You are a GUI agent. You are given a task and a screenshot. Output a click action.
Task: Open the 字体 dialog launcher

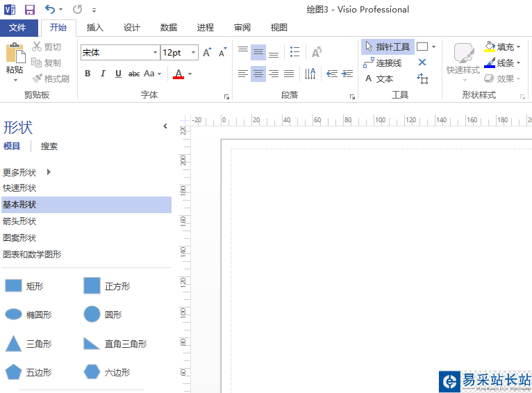point(226,97)
